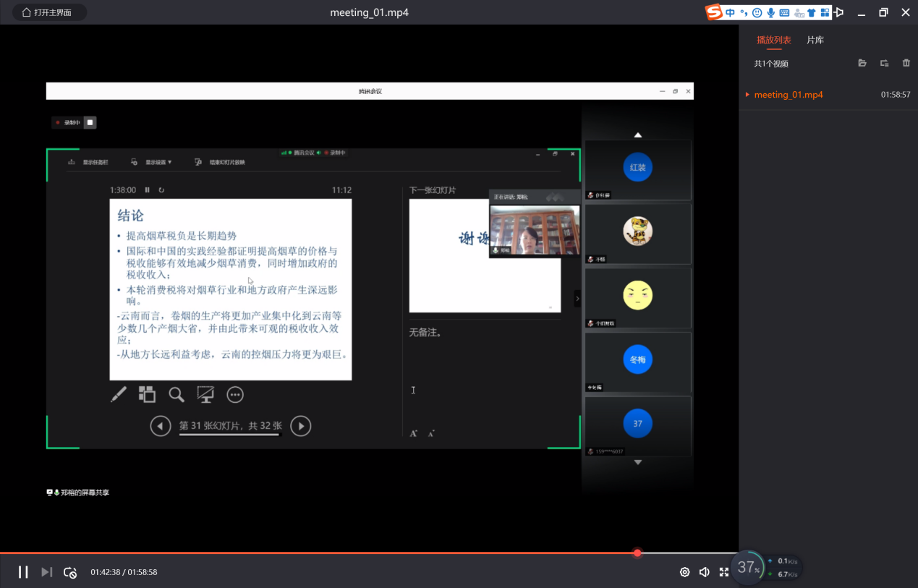
Task: Enter fullscreen mode
Action: [x=723, y=572]
